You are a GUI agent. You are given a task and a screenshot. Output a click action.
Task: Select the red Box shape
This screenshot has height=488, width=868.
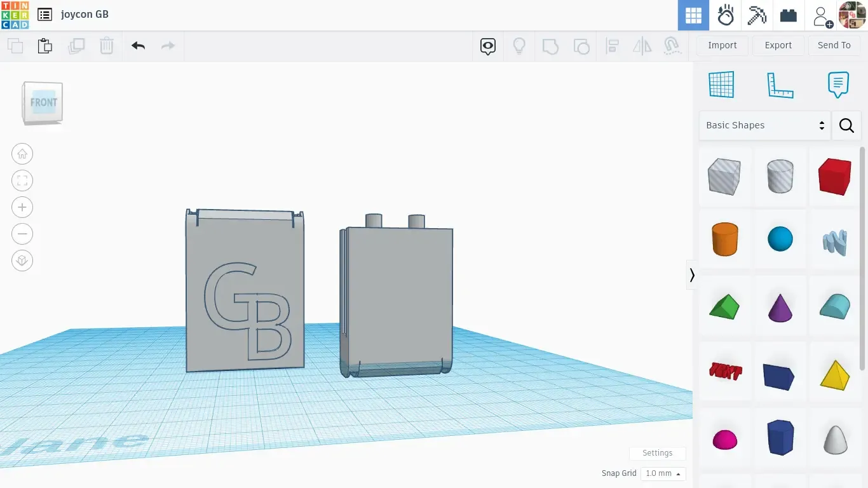click(834, 177)
